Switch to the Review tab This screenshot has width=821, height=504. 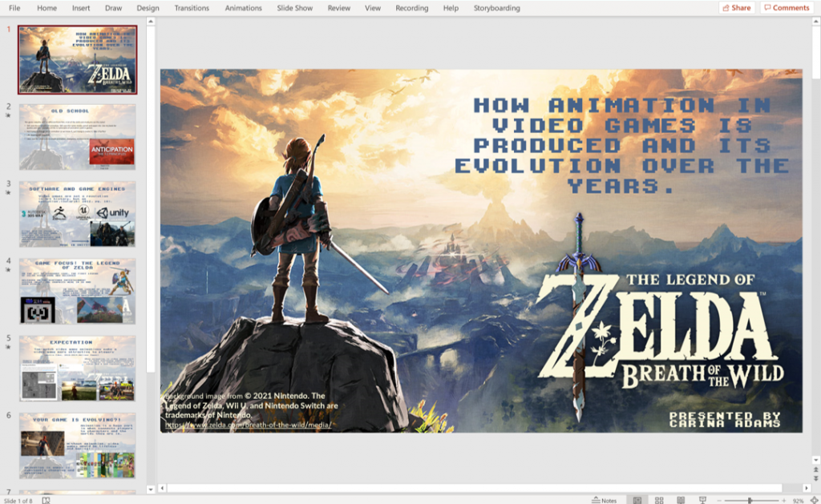pyautogui.click(x=339, y=8)
